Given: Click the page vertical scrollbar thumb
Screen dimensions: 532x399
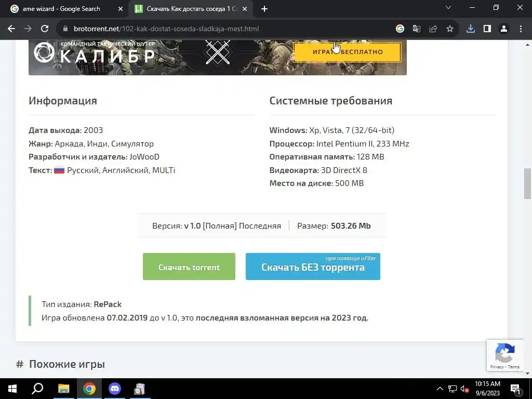Looking at the screenshot, I should click(528, 183).
